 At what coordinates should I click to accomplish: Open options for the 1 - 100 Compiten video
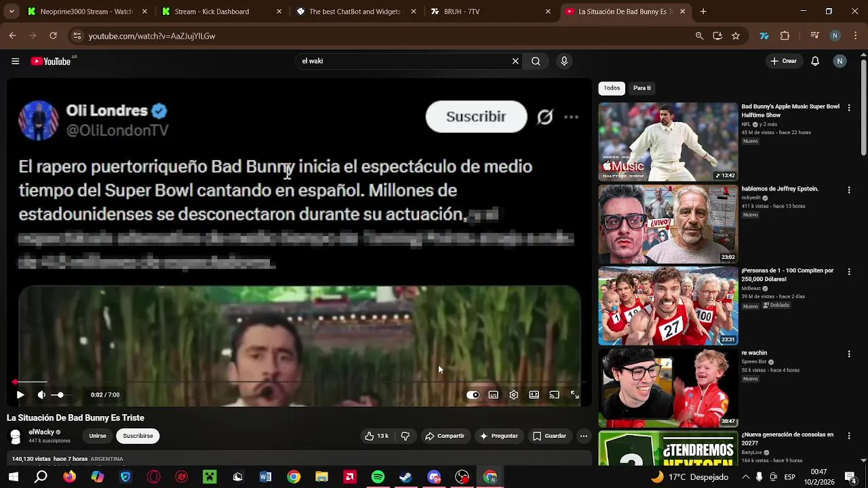849,272
